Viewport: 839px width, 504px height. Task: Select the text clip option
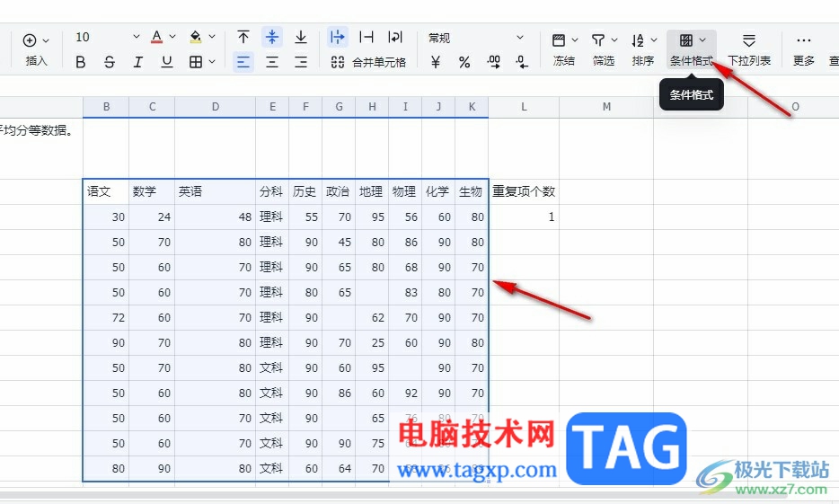tap(367, 37)
